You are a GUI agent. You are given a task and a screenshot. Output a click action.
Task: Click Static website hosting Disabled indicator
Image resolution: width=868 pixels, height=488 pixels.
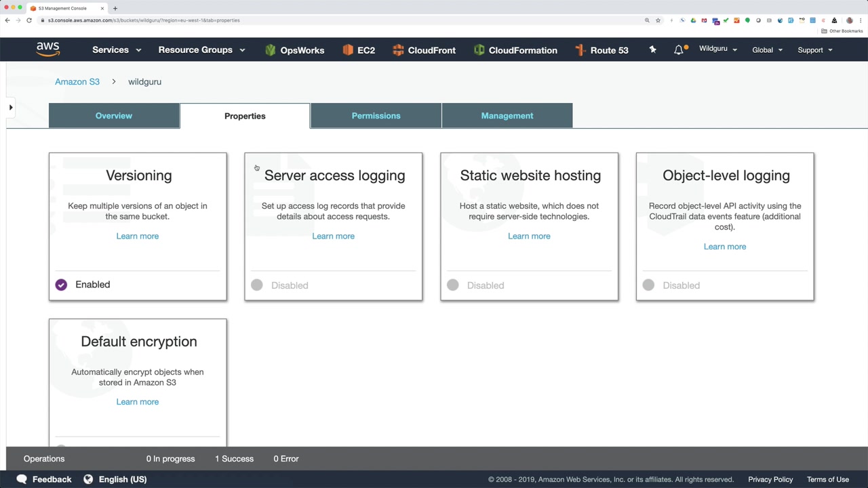pos(453,285)
